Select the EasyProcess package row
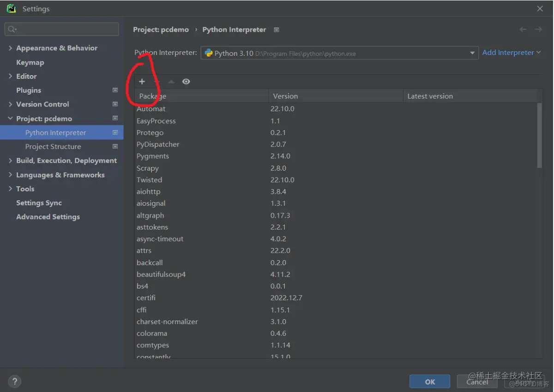Screen dimensions: 554x392 pyautogui.click(x=336, y=121)
